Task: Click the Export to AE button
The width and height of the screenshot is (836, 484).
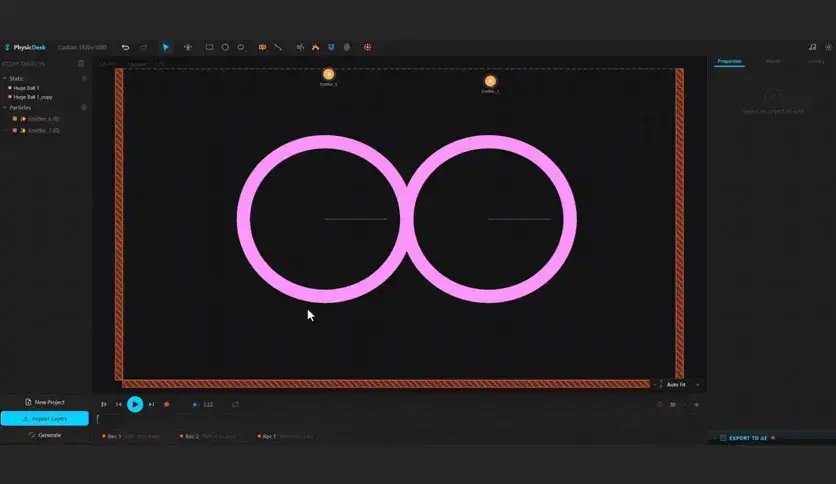Action: [746, 438]
